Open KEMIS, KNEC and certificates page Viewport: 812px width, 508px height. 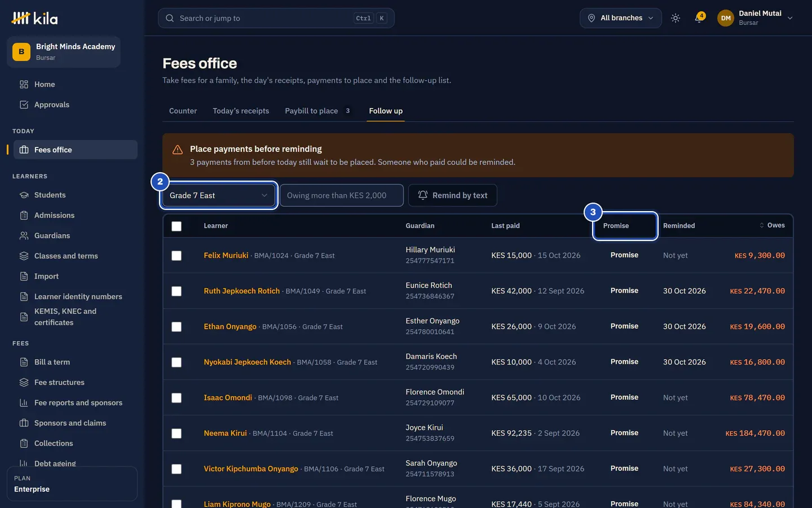[76, 317]
